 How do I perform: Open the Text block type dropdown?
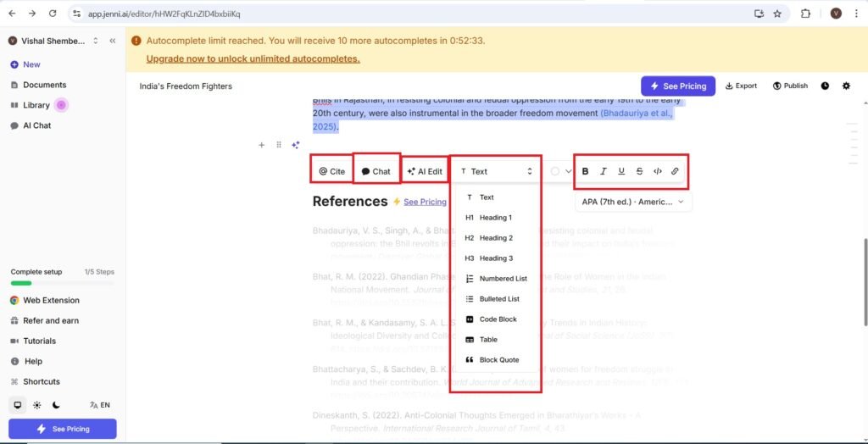[x=497, y=171]
